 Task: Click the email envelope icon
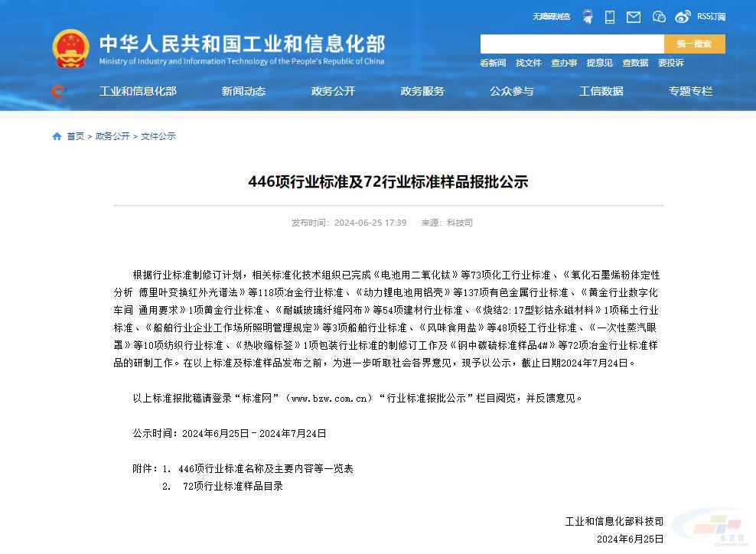tap(634, 17)
